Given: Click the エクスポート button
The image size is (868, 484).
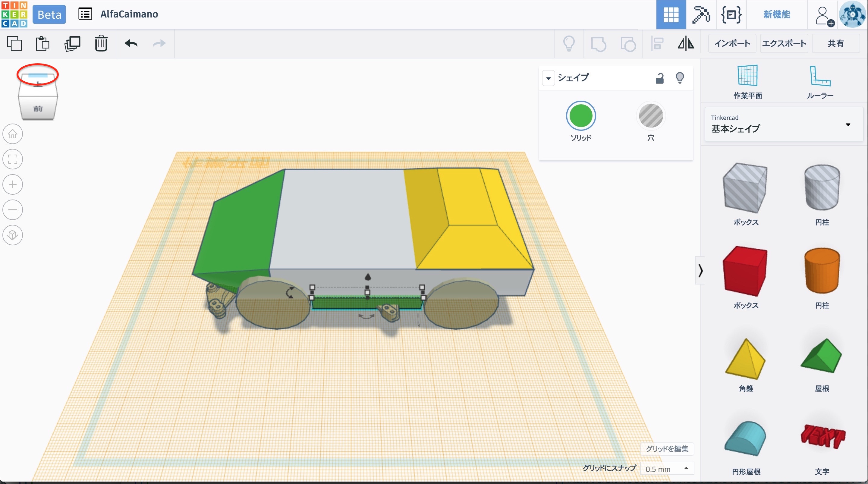Looking at the screenshot, I should (784, 43).
